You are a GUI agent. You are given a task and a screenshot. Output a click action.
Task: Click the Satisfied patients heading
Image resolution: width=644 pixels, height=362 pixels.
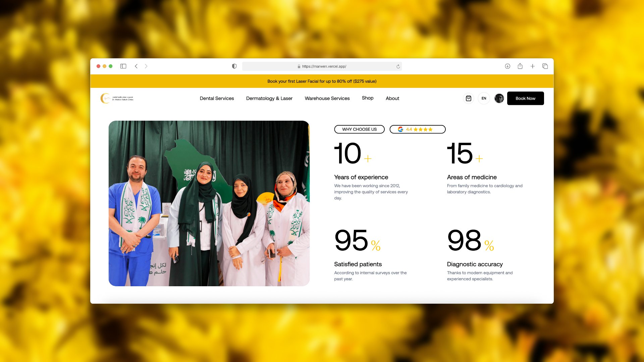358,264
